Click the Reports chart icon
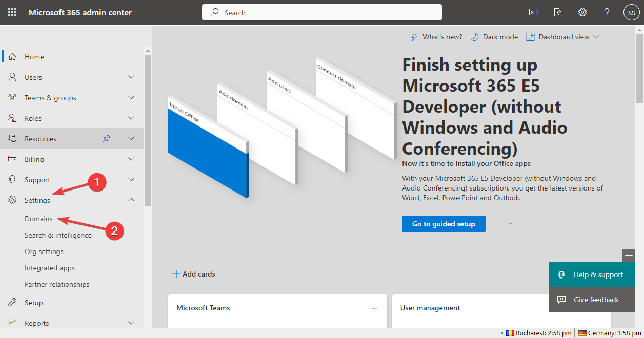The width and height of the screenshot is (644, 338). [x=12, y=323]
